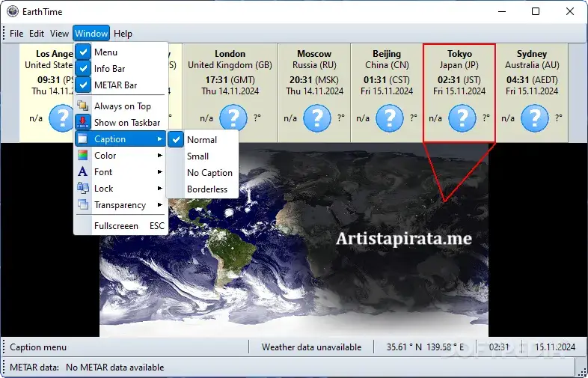Select the Moscow city panel

314,93
